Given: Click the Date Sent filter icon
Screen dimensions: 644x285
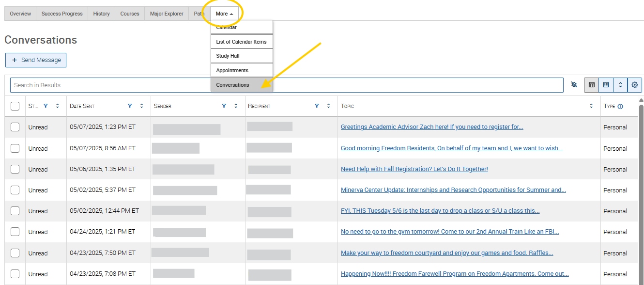Looking at the screenshot, I should pyautogui.click(x=129, y=106).
